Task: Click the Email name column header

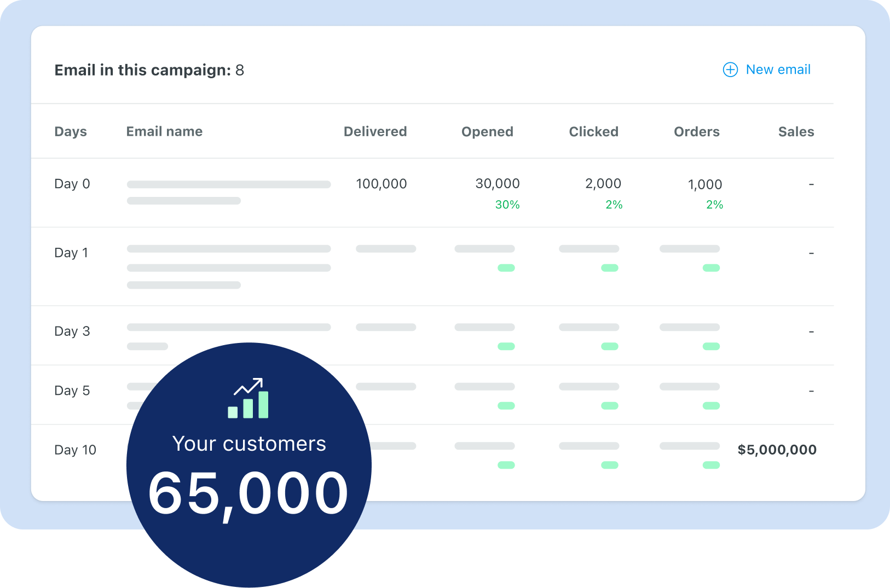Action: pos(164,132)
